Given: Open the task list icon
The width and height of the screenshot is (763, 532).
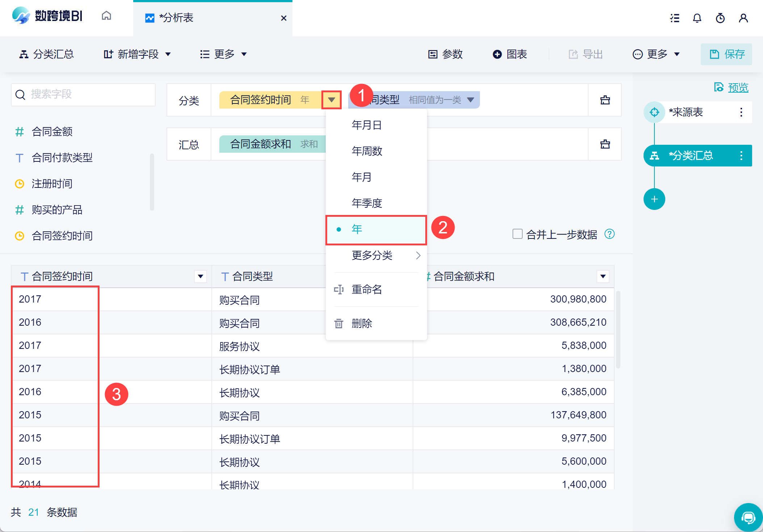Looking at the screenshot, I should (675, 18).
